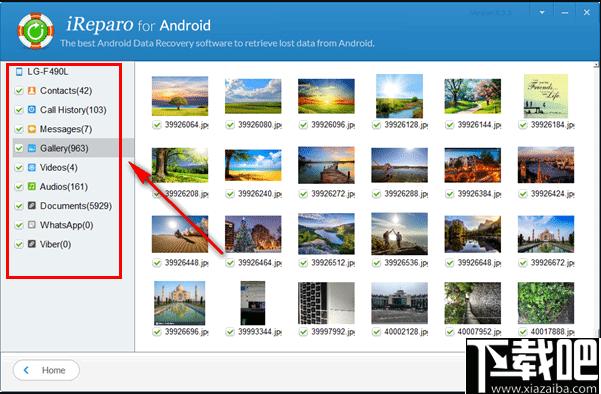Click the Call History category icon
601x394 pixels.
pyautogui.click(x=32, y=110)
